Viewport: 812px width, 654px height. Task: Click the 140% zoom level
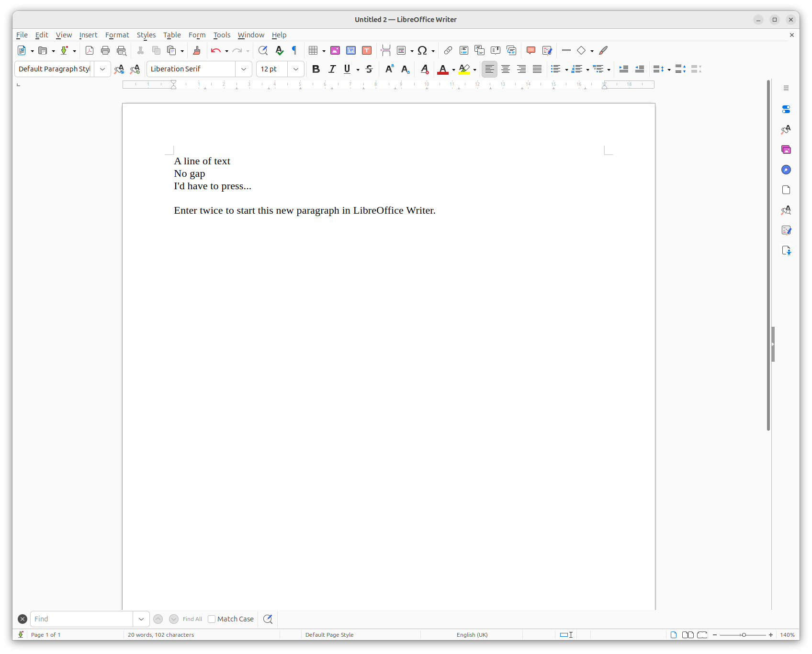tap(787, 635)
